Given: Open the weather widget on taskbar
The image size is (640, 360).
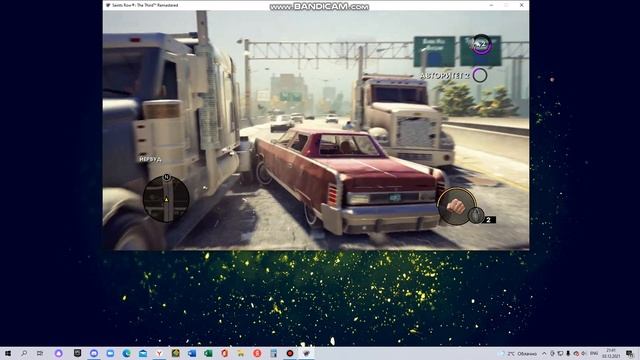Looking at the screenshot, I should (x=518, y=353).
